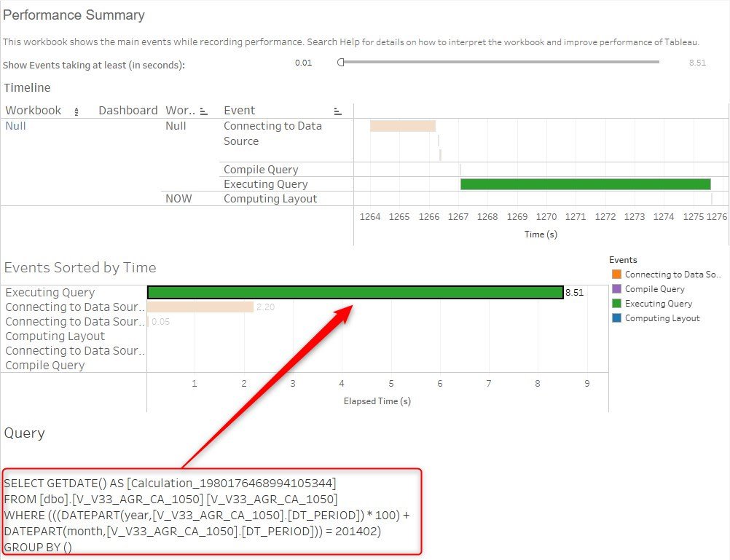
Task: Click the SELECT GETDATE() query line
Action: coord(170,484)
